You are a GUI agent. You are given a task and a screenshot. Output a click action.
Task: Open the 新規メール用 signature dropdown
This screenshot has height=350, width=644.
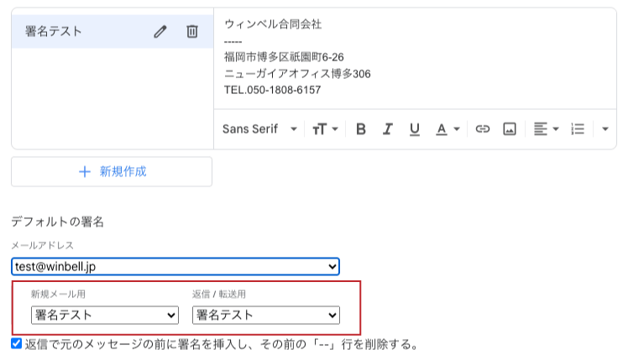pos(105,315)
